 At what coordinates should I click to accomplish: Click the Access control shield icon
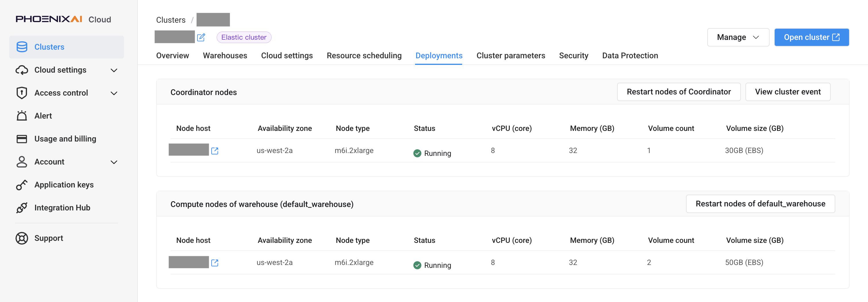pos(22,93)
